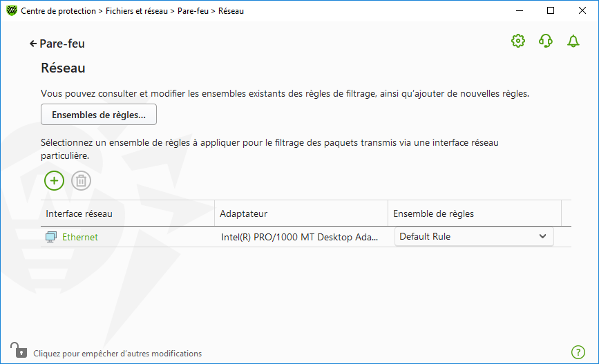
Task: Click the 'Adaptateur' column header
Action: coord(243,214)
